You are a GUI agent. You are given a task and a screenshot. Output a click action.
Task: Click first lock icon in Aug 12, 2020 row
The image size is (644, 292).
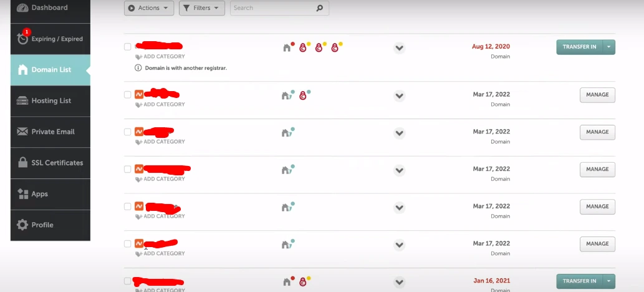click(x=303, y=47)
